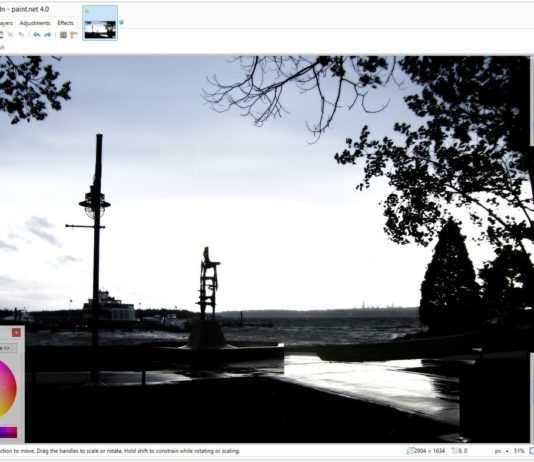The width and height of the screenshot is (534, 462).
Task: Pick a red hue on the color wheel
Action: [14, 388]
